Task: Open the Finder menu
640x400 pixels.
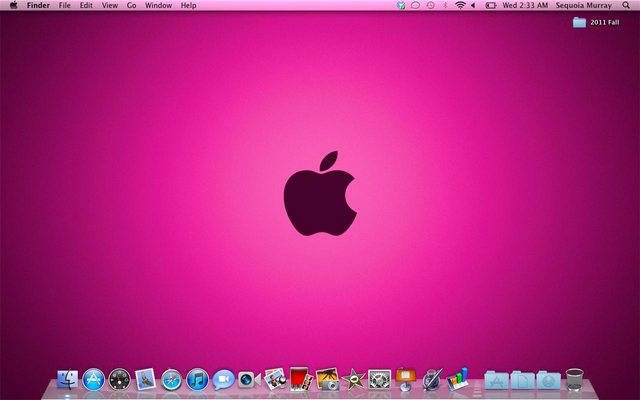Action: point(38,5)
